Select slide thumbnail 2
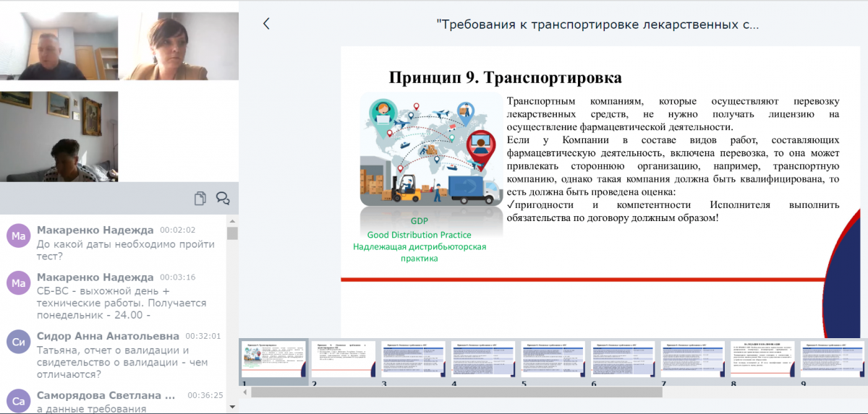The height and width of the screenshot is (414, 868). point(343,359)
